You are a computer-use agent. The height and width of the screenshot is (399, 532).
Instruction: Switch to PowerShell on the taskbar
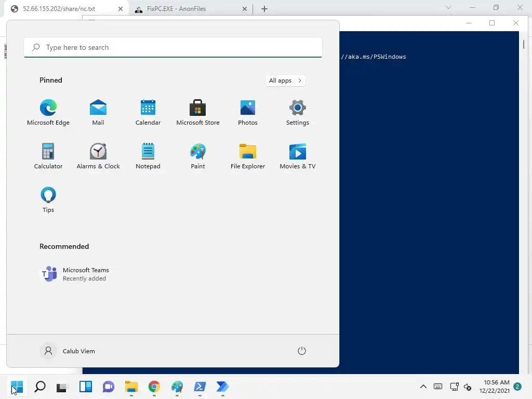(200, 387)
